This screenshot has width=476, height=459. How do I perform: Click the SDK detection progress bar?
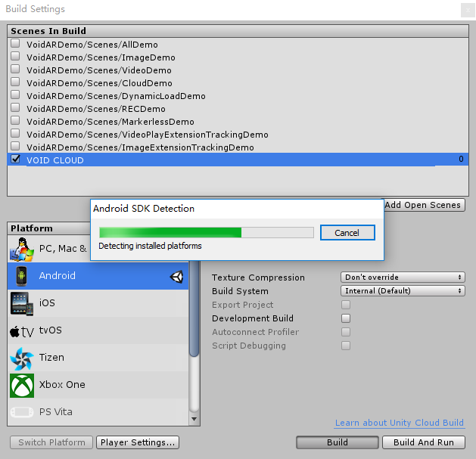[x=207, y=233]
